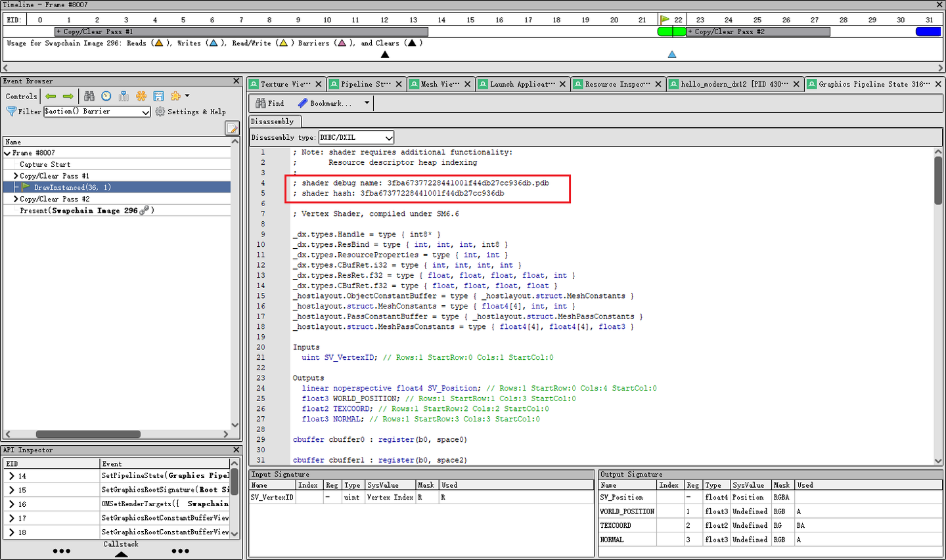This screenshot has width=946, height=560.
Task: Click the Find button in shader viewer
Action: point(270,103)
